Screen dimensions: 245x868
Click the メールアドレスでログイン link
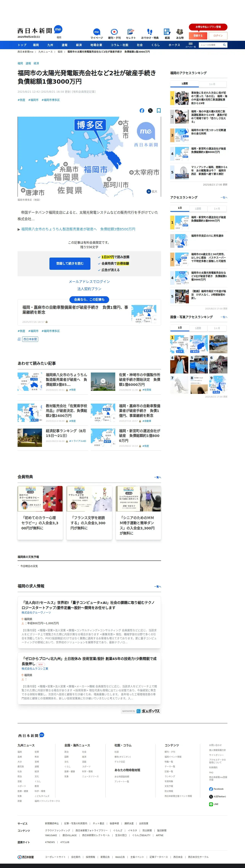click(x=89, y=282)
